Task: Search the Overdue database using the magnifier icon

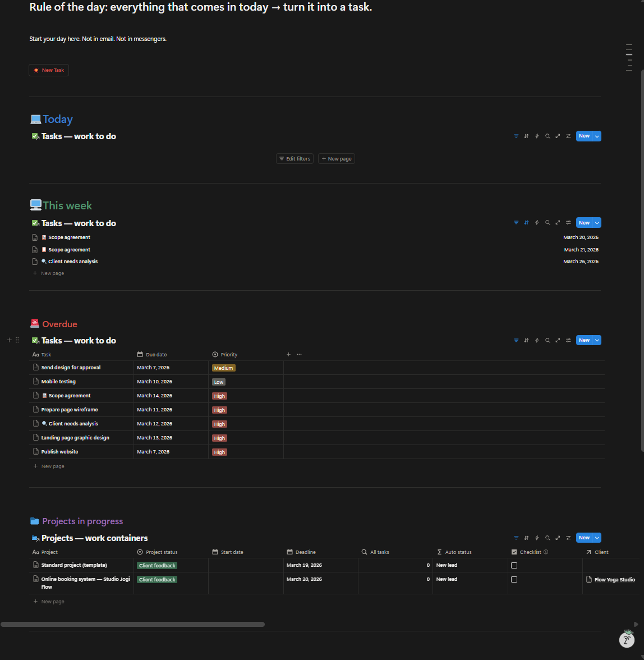Action: [548, 340]
